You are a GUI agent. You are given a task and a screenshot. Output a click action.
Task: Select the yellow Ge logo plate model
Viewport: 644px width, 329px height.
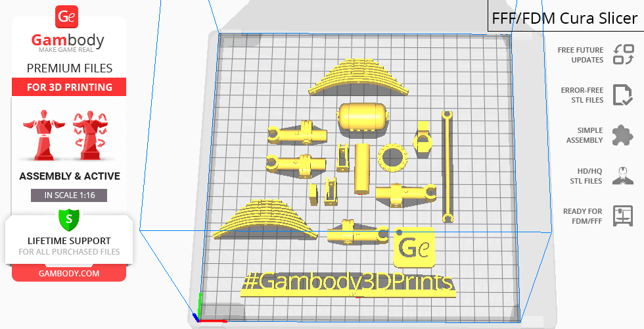point(414,248)
